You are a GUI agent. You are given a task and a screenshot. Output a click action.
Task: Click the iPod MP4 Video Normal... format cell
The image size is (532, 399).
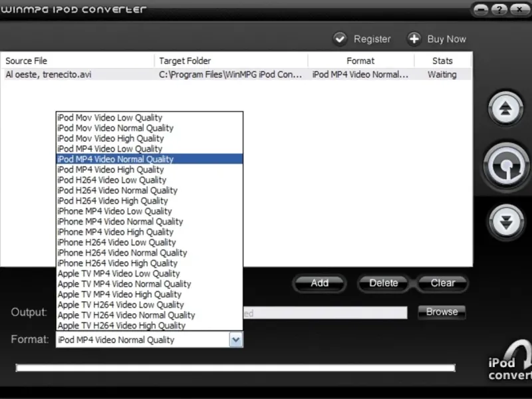360,74
